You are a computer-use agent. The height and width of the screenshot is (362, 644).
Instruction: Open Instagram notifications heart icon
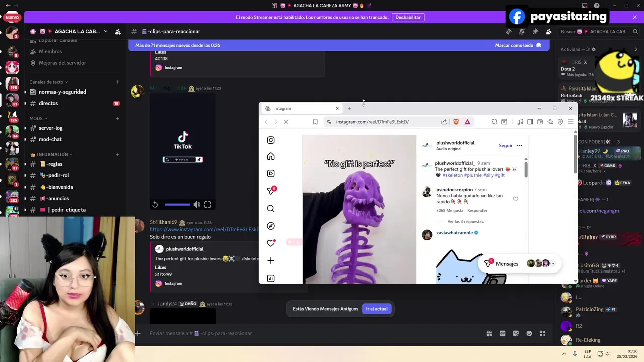point(271,243)
